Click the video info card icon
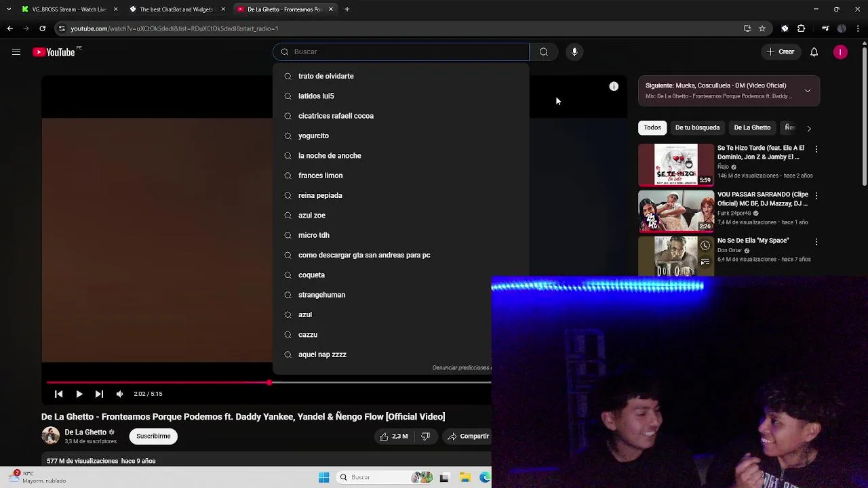Viewport: 868px width, 488px height. pyautogui.click(x=614, y=86)
